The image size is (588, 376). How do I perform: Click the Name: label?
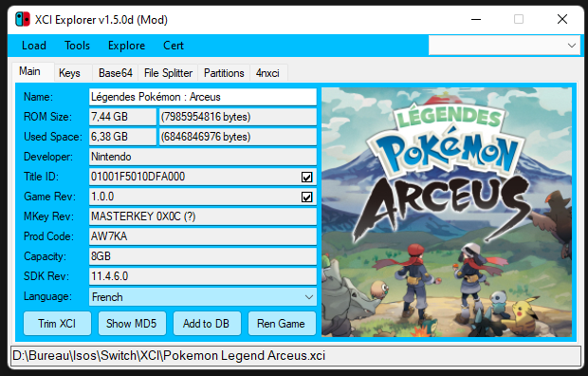[x=38, y=97]
